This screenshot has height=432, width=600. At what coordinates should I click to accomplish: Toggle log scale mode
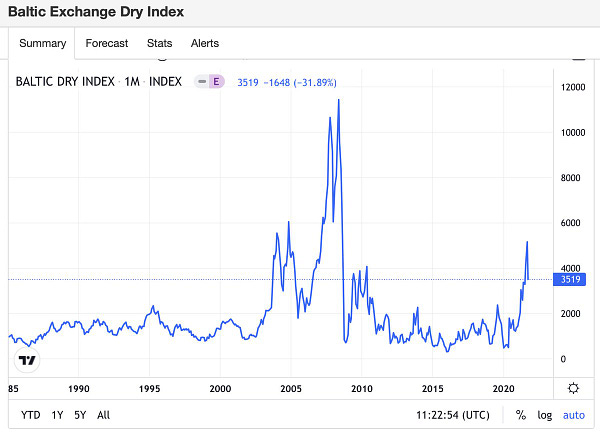coord(545,416)
